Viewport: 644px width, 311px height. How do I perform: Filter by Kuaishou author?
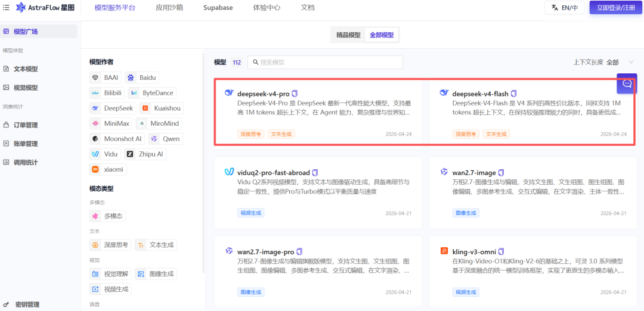pos(161,108)
